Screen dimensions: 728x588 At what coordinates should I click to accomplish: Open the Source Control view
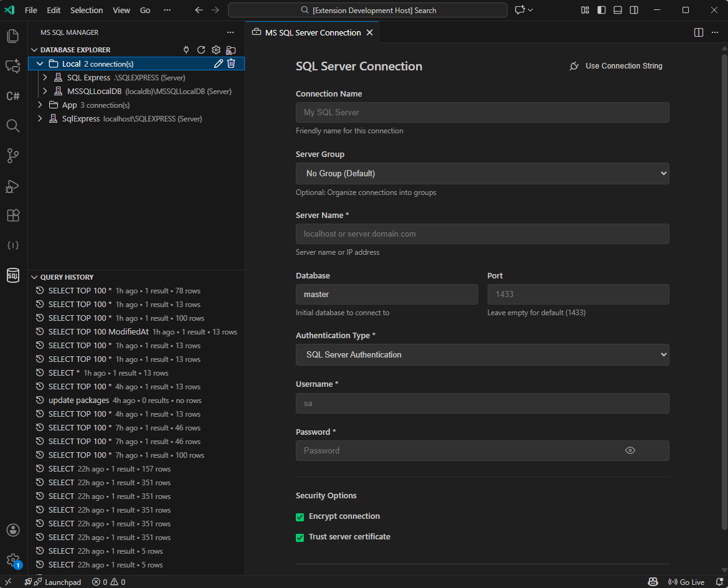(x=13, y=156)
